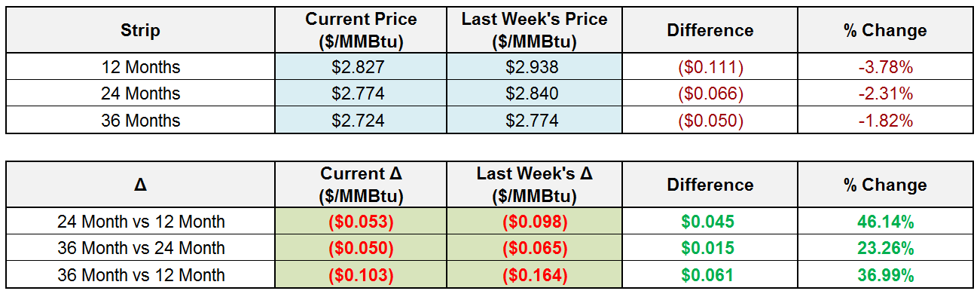
Task: Click the Current Price ($/MMBtu) header
Action: 361,30
